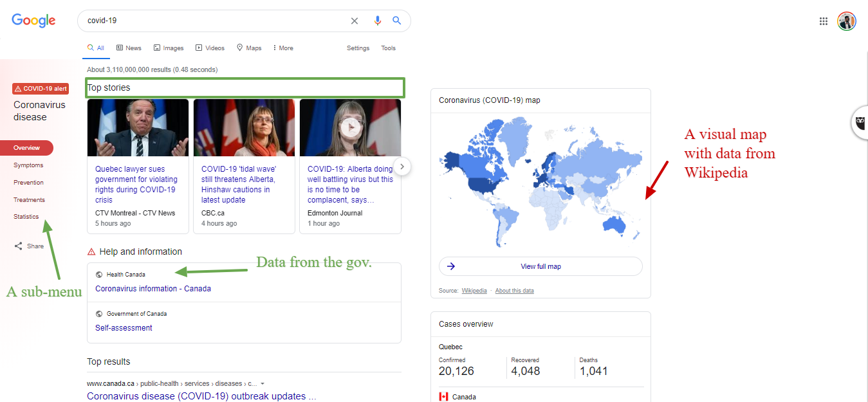The height and width of the screenshot is (402, 868).
Task: Click the Coronavirus world map image
Action: [540, 183]
